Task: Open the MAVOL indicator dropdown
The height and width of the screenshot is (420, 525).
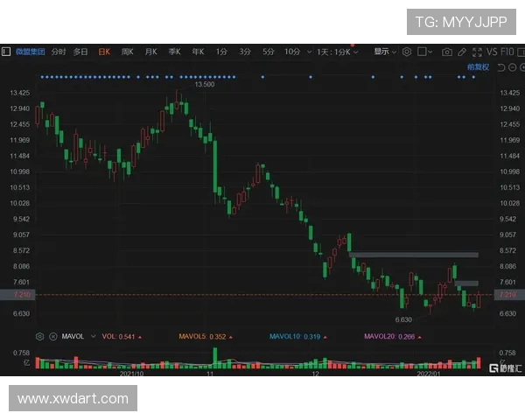Action: pyautogui.click(x=94, y=337)
